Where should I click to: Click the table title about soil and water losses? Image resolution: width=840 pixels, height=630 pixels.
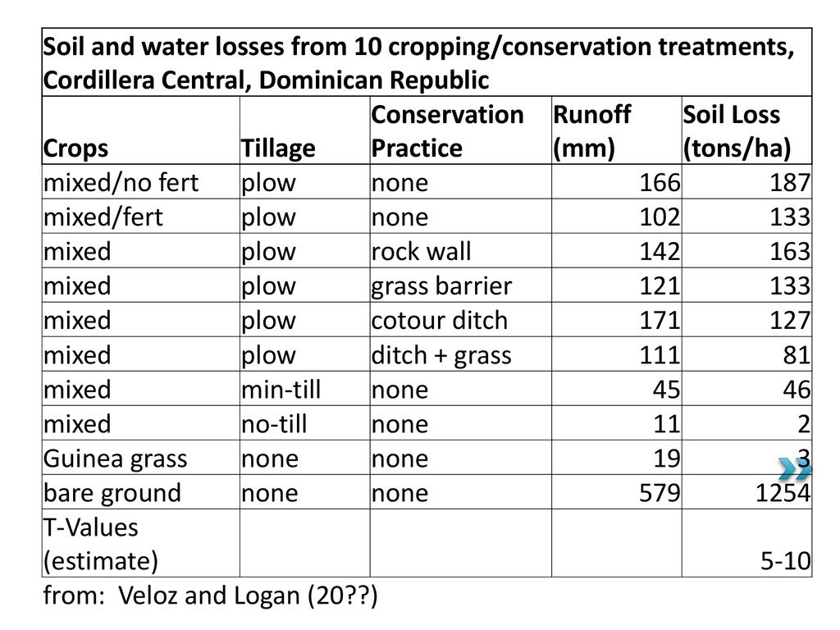[418, 63]
